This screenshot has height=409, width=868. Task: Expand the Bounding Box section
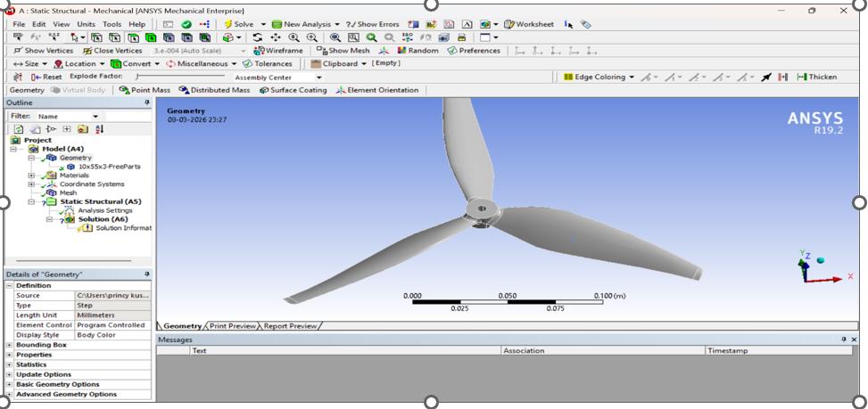point(10,345)
